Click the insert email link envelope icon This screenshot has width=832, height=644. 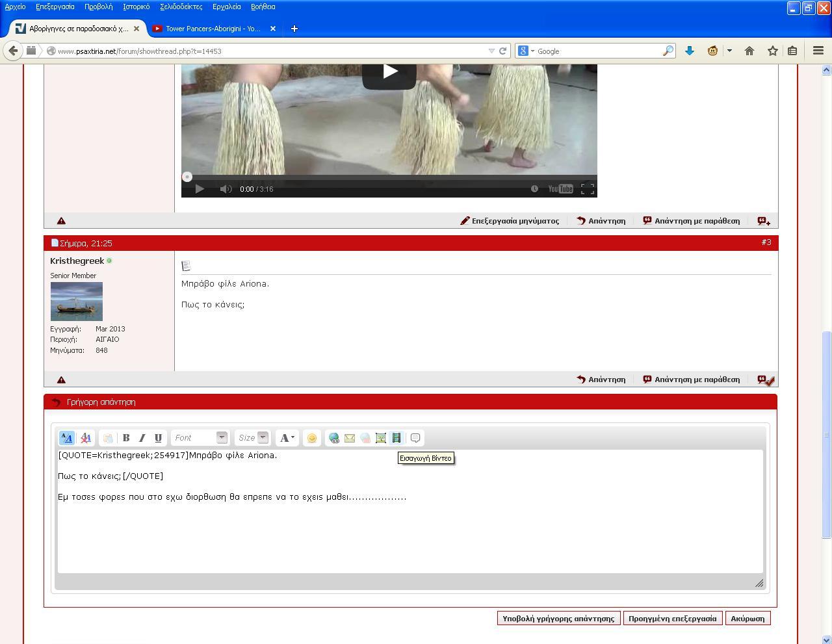350,438
